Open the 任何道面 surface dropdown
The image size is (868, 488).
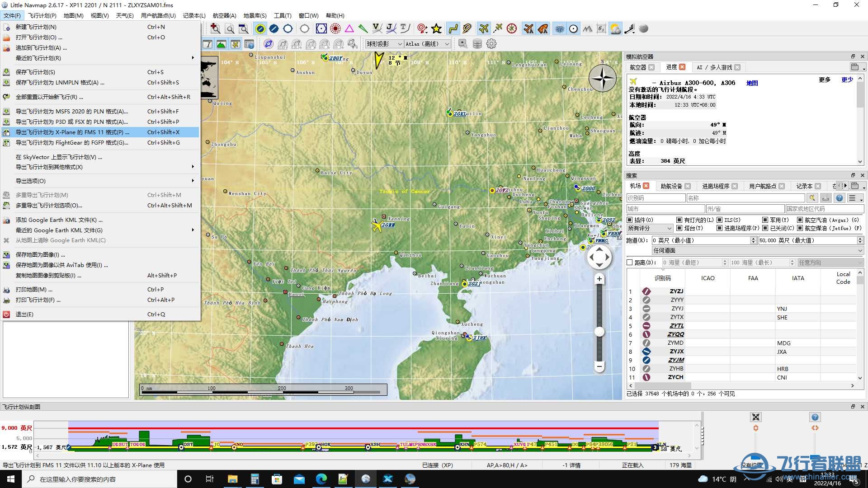tap(758, 250)
